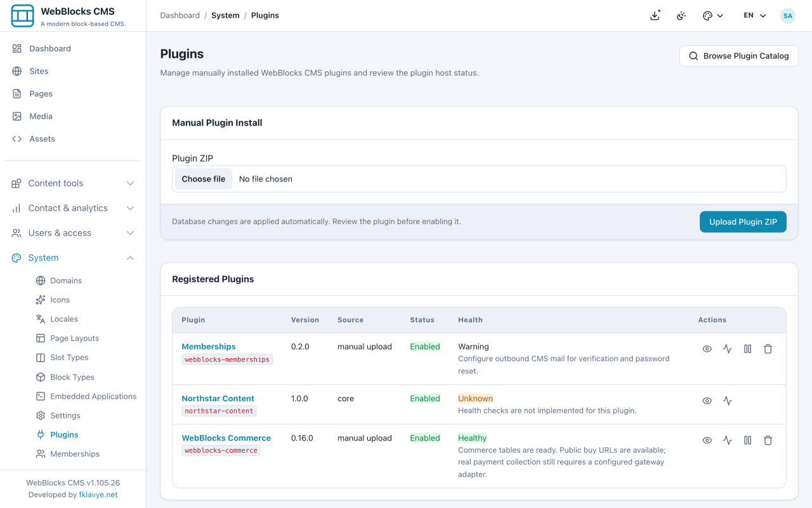Follow the fklavye.net developer link
The height and width of the screenshot is (508, 812).
(98, 495)
